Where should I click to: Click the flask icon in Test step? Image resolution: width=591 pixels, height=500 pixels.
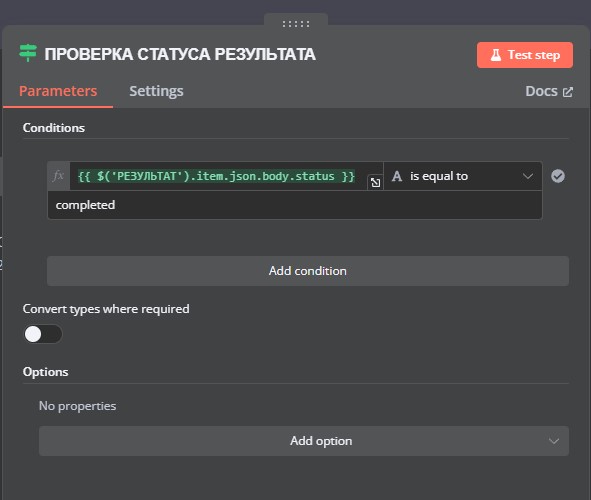click(496, 55)
